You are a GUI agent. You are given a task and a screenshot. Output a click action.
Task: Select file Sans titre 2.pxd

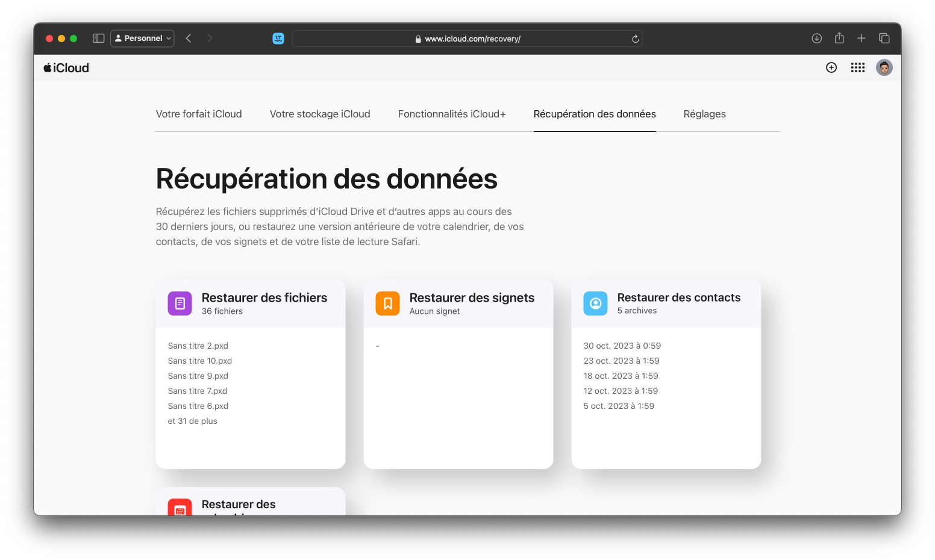198,346
